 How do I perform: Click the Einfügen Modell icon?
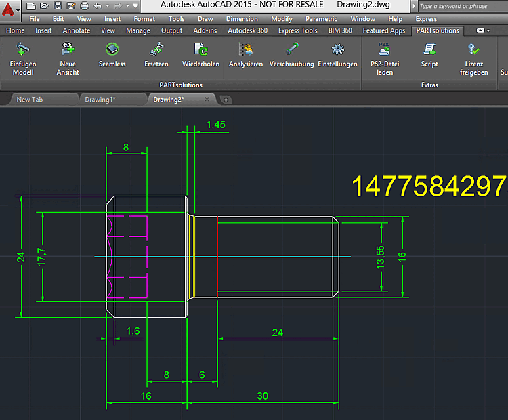22,50
